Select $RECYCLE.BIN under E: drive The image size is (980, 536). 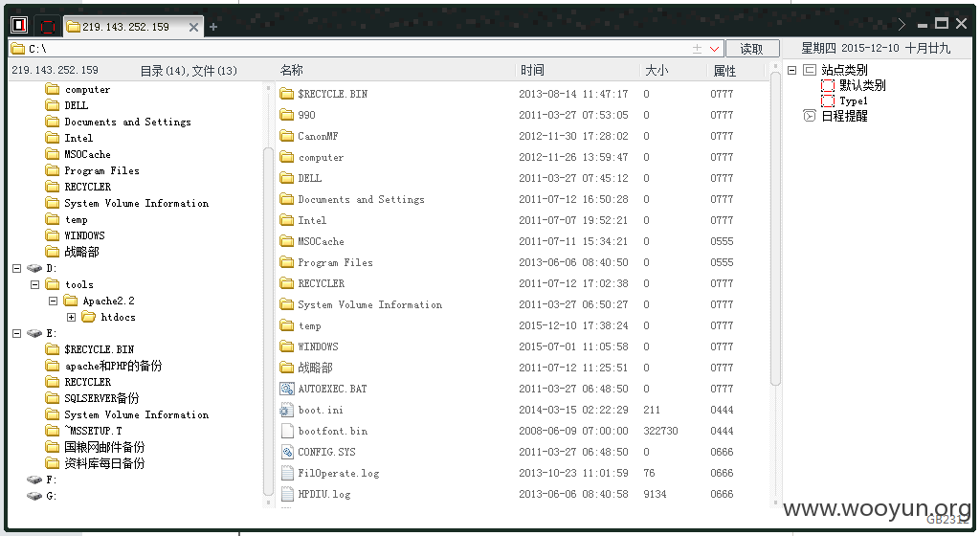coord(99,349)
